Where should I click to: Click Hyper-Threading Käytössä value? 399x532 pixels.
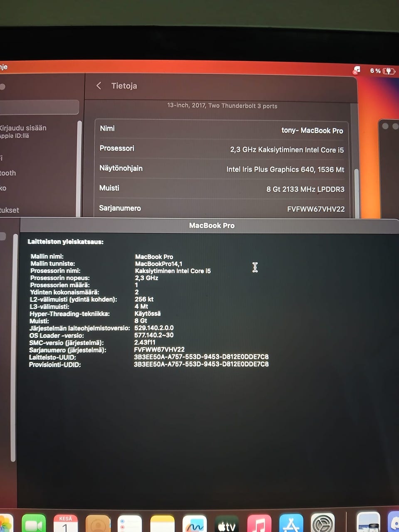(x=148, y=313)
